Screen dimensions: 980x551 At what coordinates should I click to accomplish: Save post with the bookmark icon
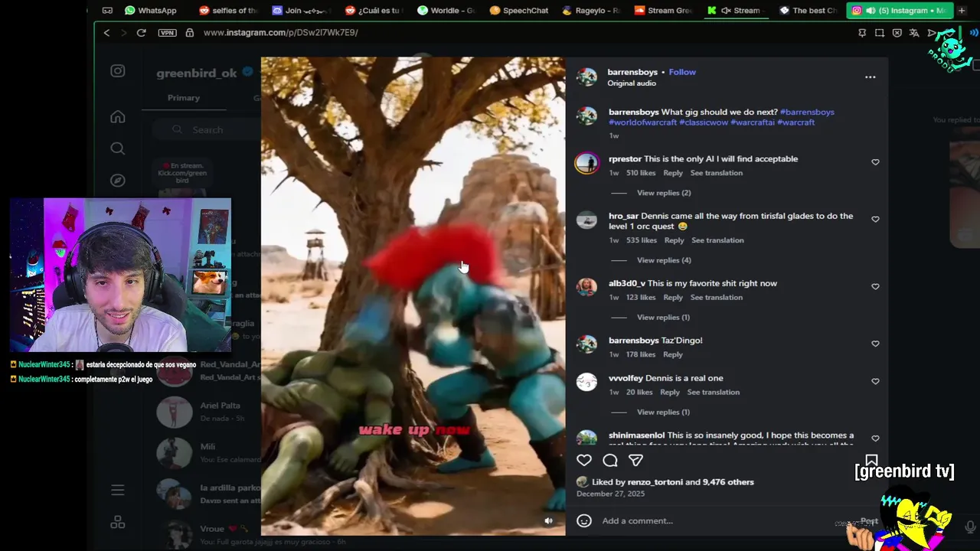tap(871, 460)
